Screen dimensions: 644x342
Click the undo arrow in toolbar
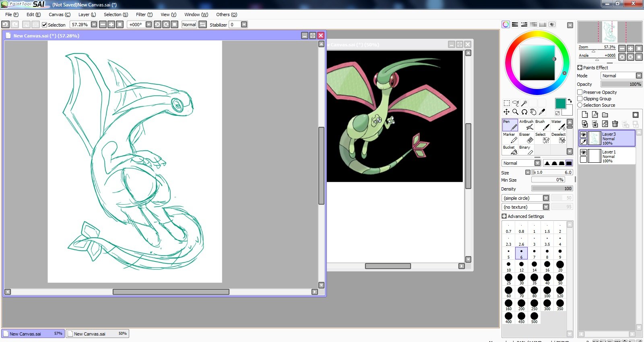(x=5, y=25)
